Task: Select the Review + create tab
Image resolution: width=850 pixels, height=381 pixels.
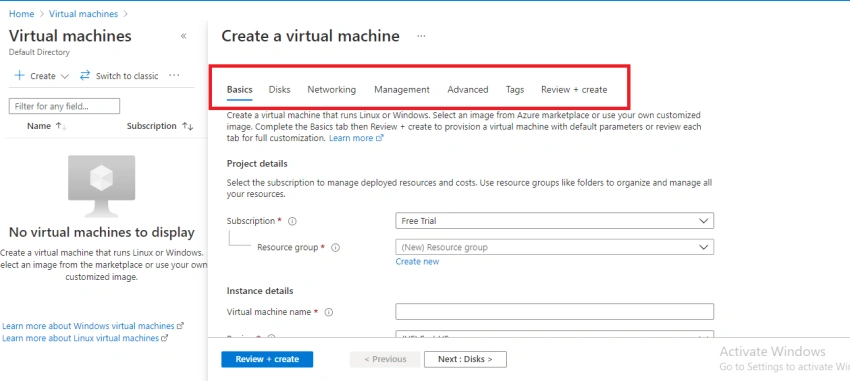Action: point(574,89)
